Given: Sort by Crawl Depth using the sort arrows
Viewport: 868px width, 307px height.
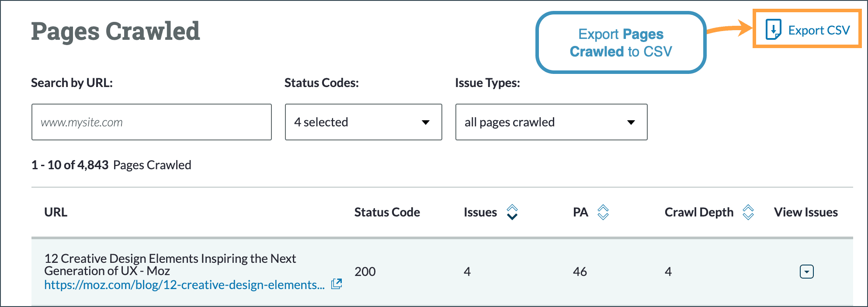Looking at the screenshot, I should (748, 213).
